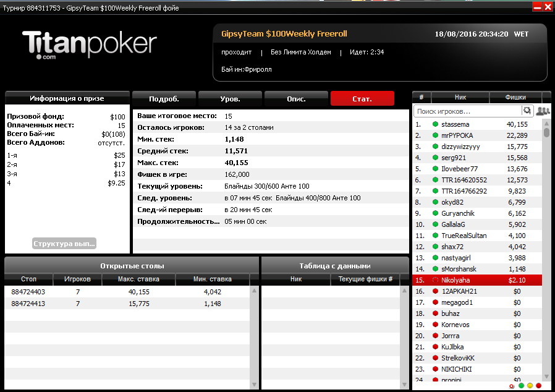This screenshot has height=392, width=555.
Task: Select player StrelkoviKK in the list
Action: (x=477, y=358)
